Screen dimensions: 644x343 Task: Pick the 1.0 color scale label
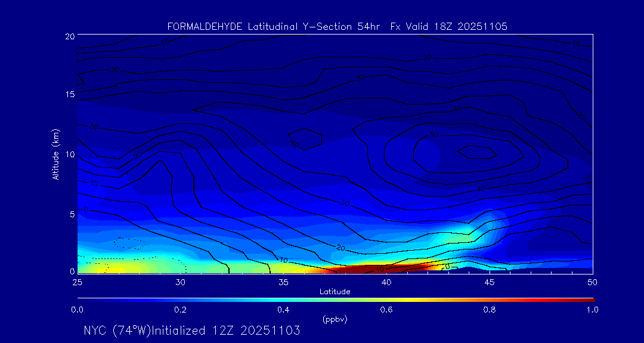[x=592, y=310]
